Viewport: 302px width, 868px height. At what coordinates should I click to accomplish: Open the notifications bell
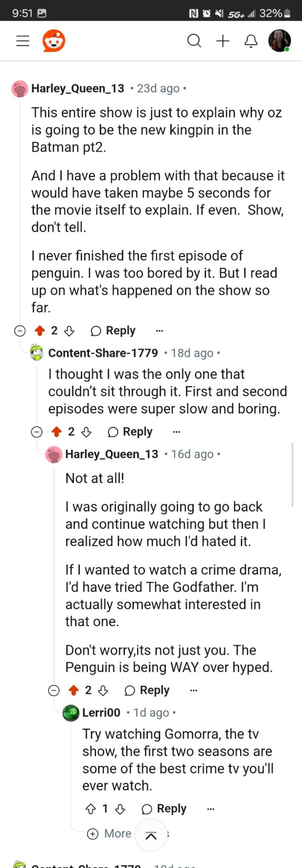[x=251, y=41]
